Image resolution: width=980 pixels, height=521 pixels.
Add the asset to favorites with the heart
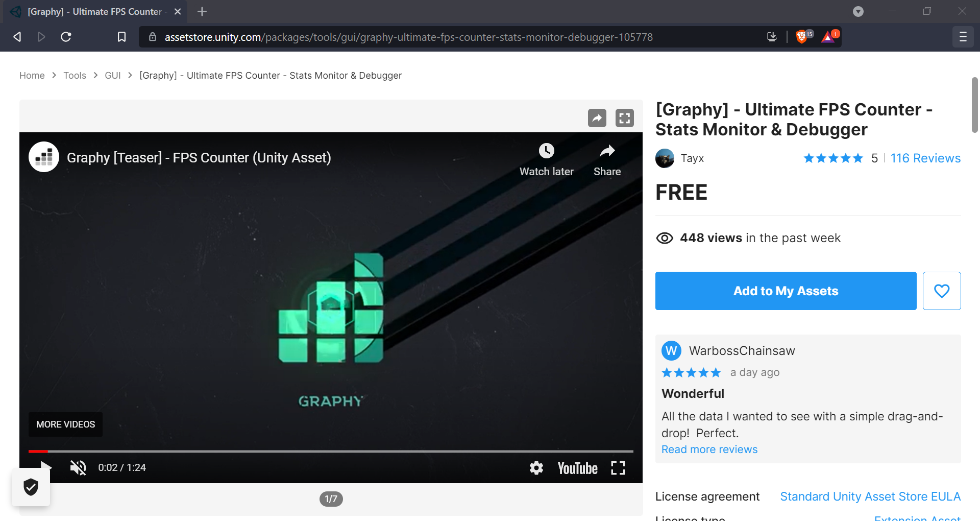coord(942,291)
